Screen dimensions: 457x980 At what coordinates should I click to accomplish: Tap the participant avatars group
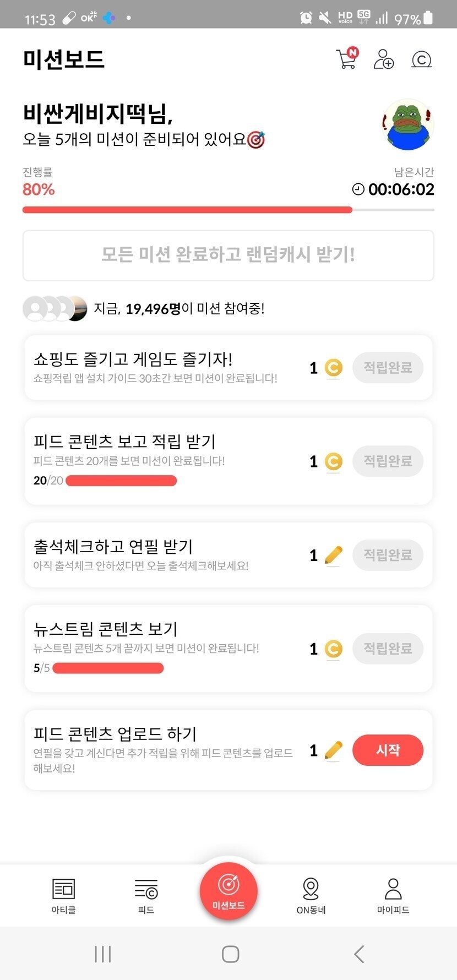coord(55,308)
